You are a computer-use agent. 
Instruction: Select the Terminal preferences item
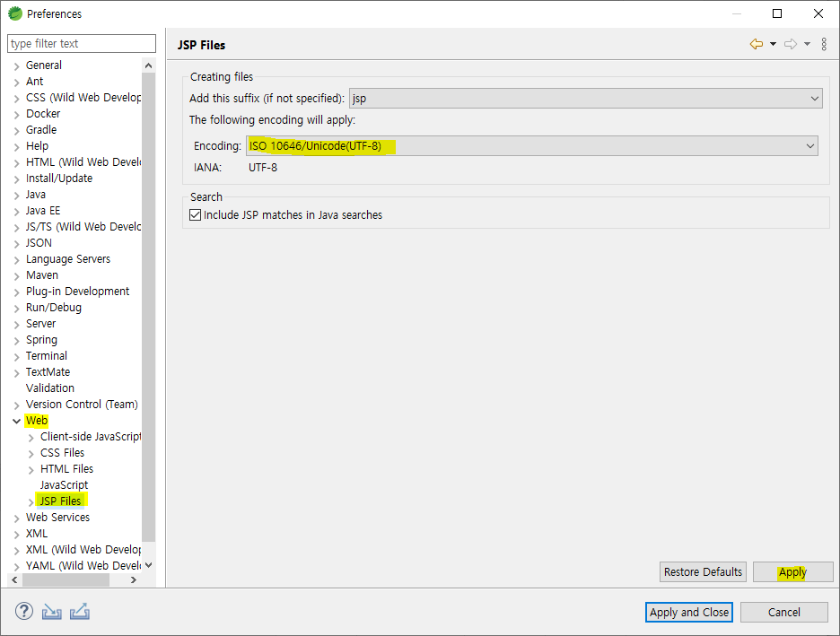[47, 355]
